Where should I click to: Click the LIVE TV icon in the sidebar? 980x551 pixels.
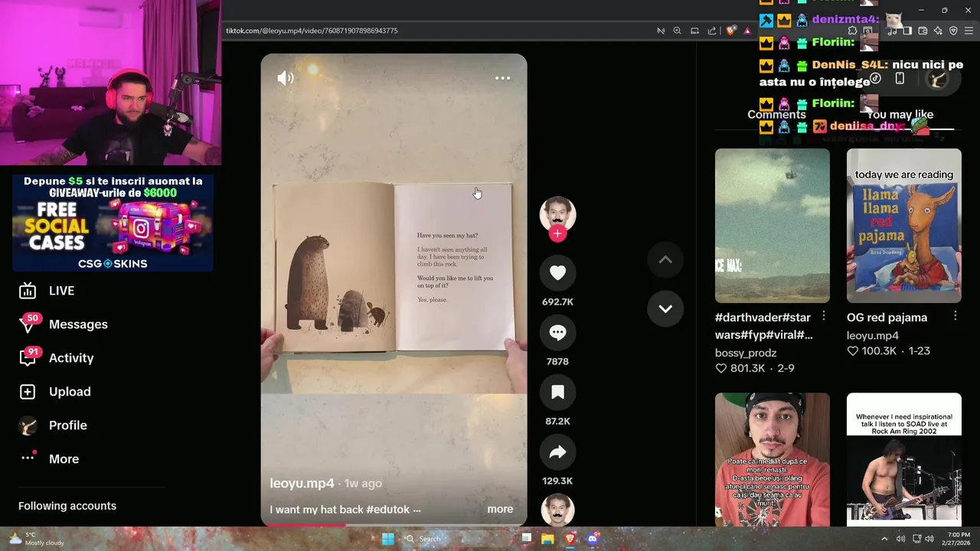28,291
